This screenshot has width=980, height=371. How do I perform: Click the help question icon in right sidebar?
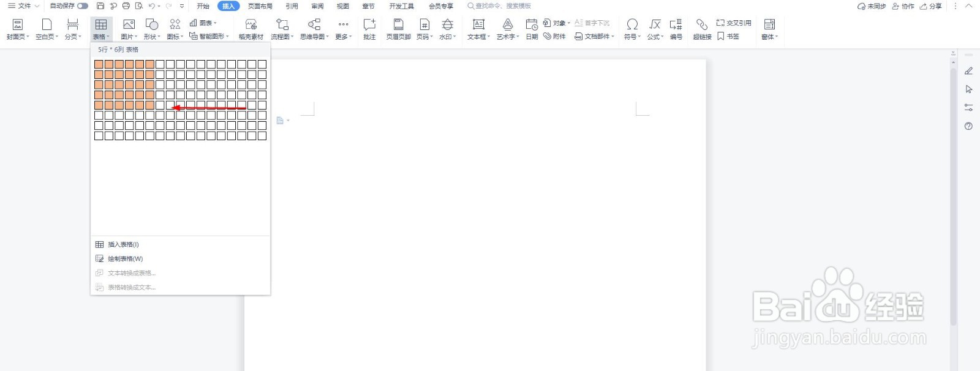(968, 126)
